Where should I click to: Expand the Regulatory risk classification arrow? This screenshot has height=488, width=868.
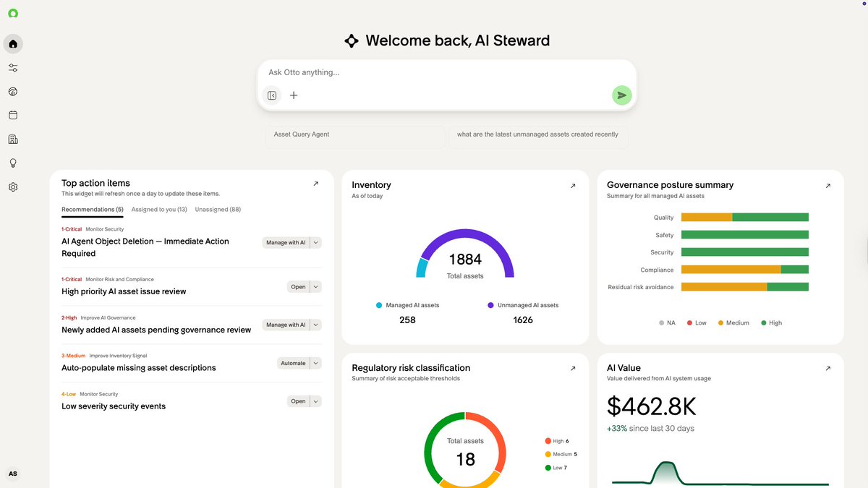[573, 369]
